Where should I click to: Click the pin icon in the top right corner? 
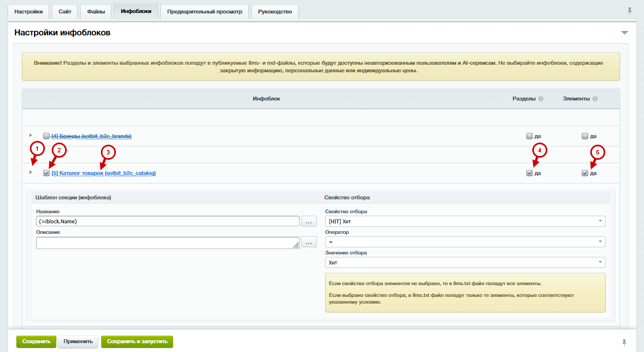click(629, 11)
